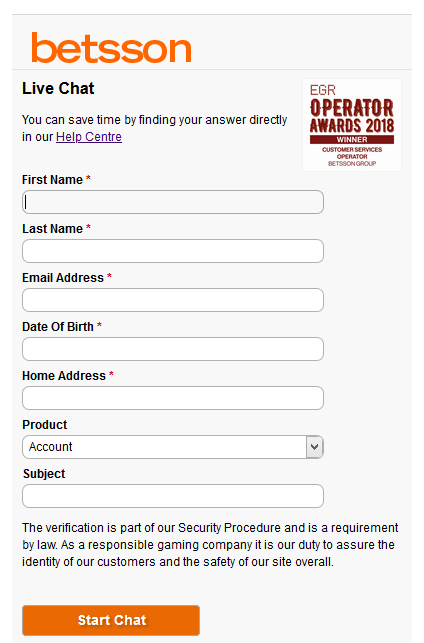Screen dimensions: 424x643
Task: Expand the Product list with its arrow
Action: [x=315, y=447]
